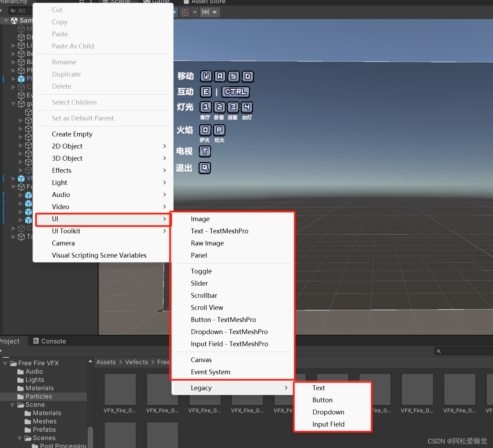The height and width of the screenshot is (448, 493).
Task: Create a UI Image object
Action: [233, 219]
